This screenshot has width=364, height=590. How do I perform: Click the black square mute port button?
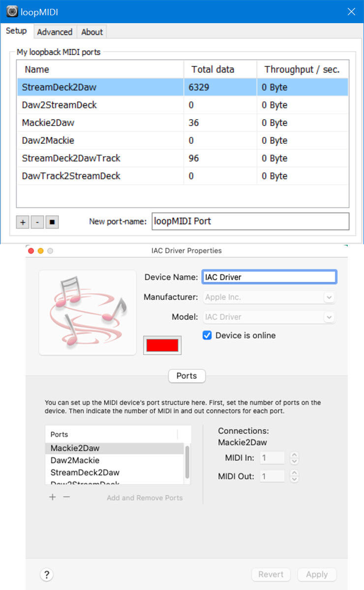(x=53, y=222)
